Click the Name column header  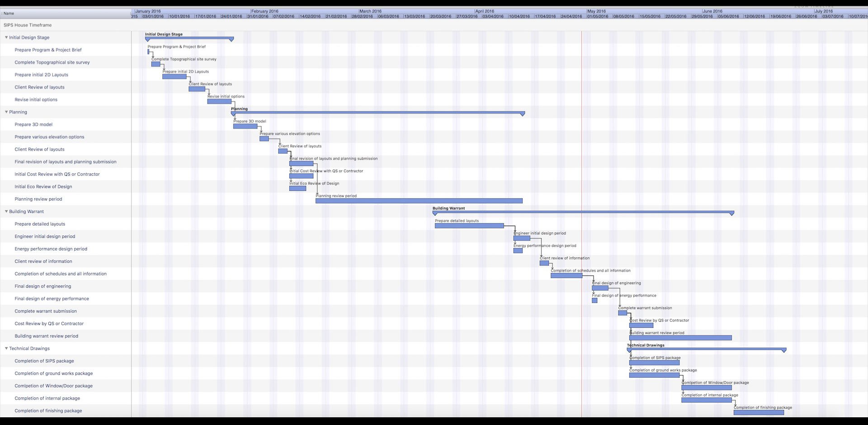point(9,14)
